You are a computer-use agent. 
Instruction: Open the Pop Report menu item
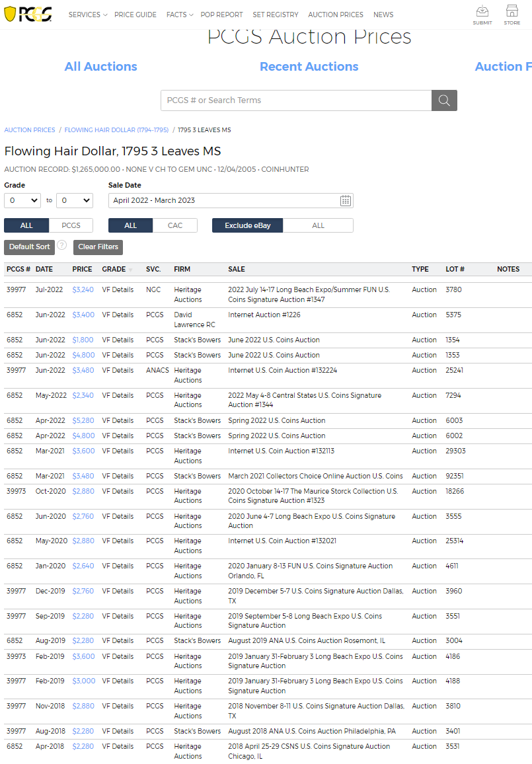click(x=221, y=15)
